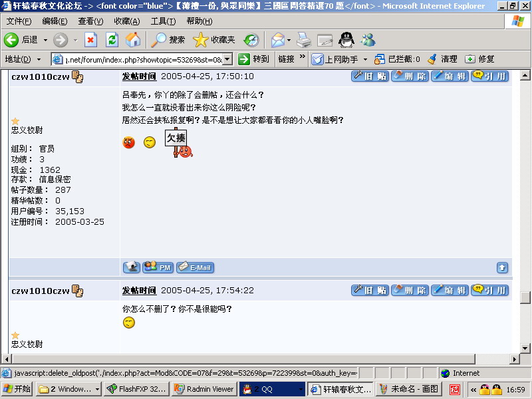Click 编辑 button on 17:50:10 post
The image size is (532, 399).
pyautogui.click(x=450, y=76)
